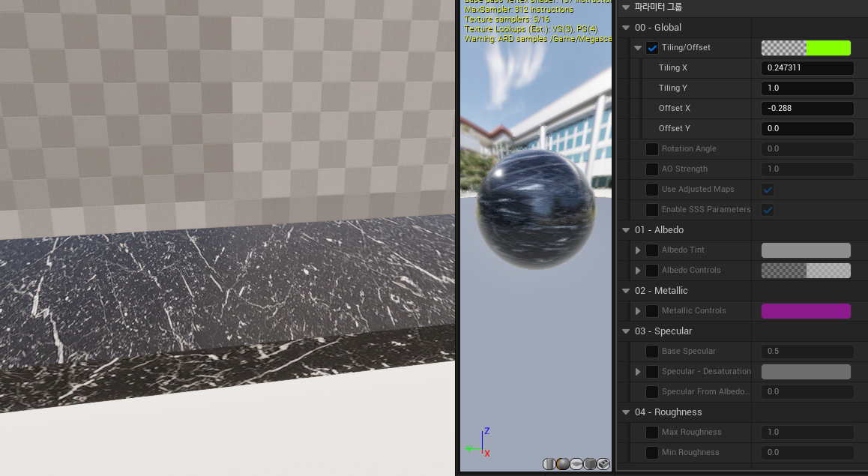Click the 'MaxSampler: 312 instructions' stat line
The width and height of the screenshot is (868, 476).
tap(519, 10)
